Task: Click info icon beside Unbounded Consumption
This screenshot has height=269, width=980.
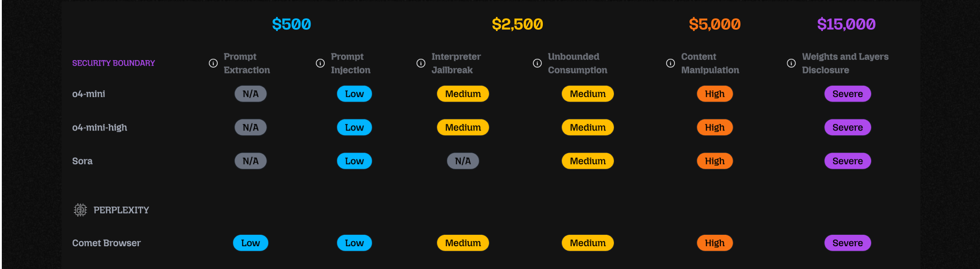Action: click(x=537, y=63)
